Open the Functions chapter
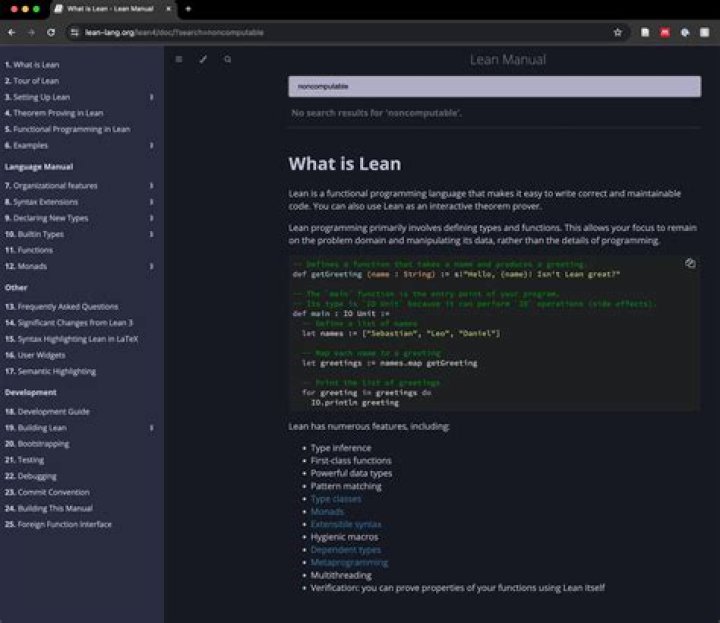The width and height of the screenshot is (720, 623). [29, 250]
